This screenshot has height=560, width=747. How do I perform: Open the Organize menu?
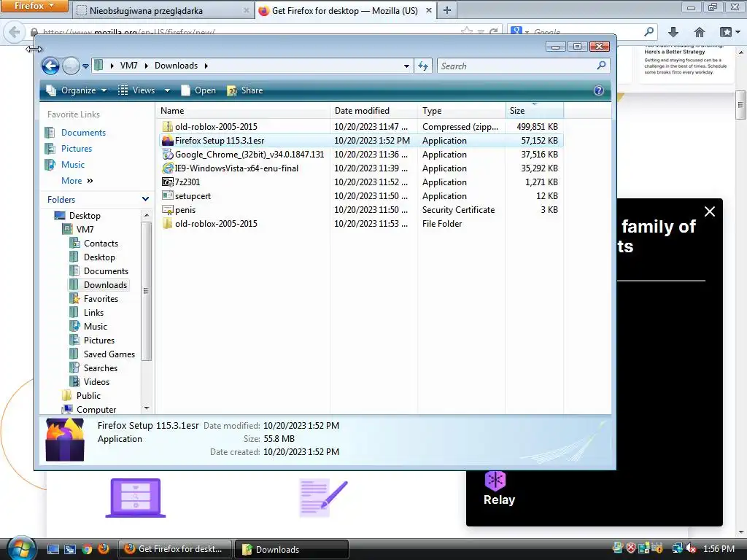coord(76,90)
